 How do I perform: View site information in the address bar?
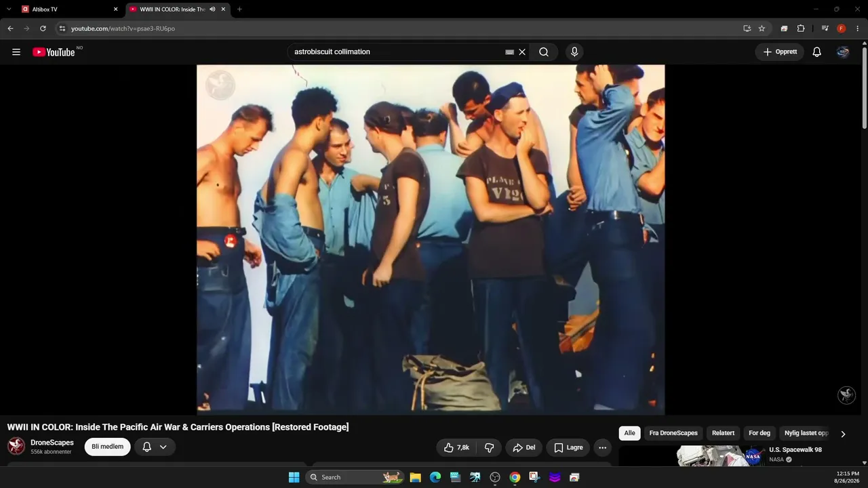(62, 28)
